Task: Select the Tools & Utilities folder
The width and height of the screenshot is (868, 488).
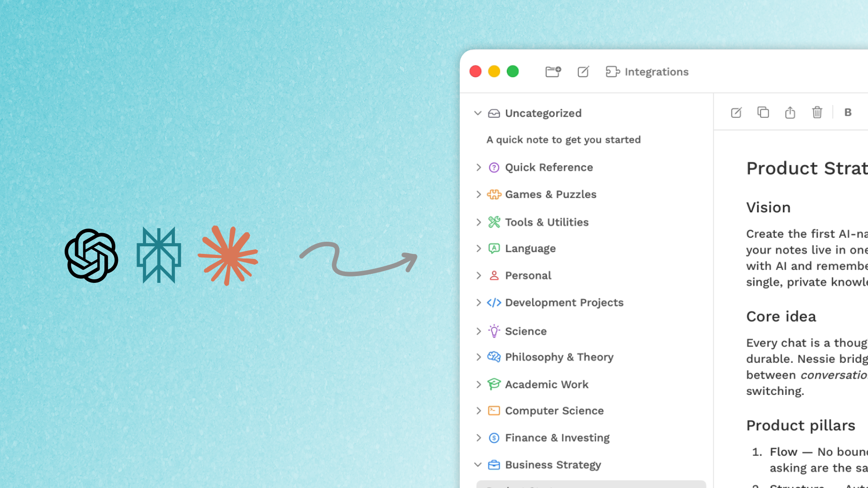Action: pyautogui.click(x=547, y=222)
